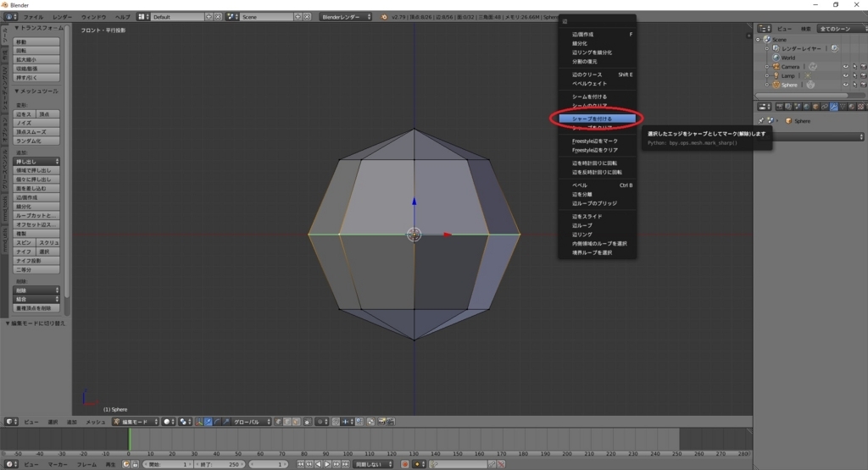Viewport: 868px width, 470px height.
Task: Choose シャープを付ける in edge menu
Action: (x=597, y=119)
